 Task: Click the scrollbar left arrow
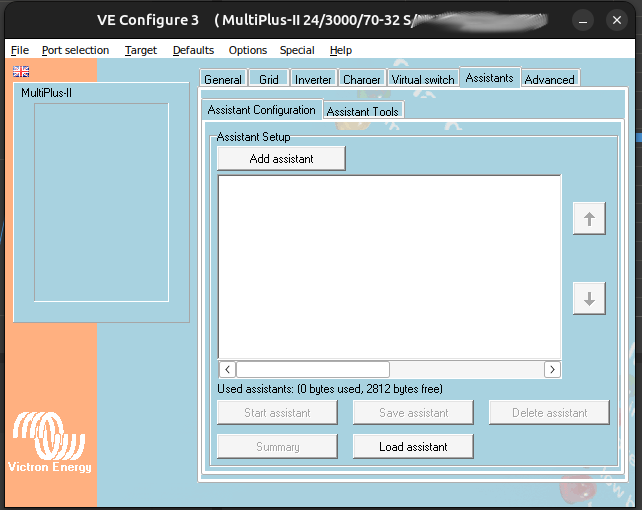coord(227,370)
